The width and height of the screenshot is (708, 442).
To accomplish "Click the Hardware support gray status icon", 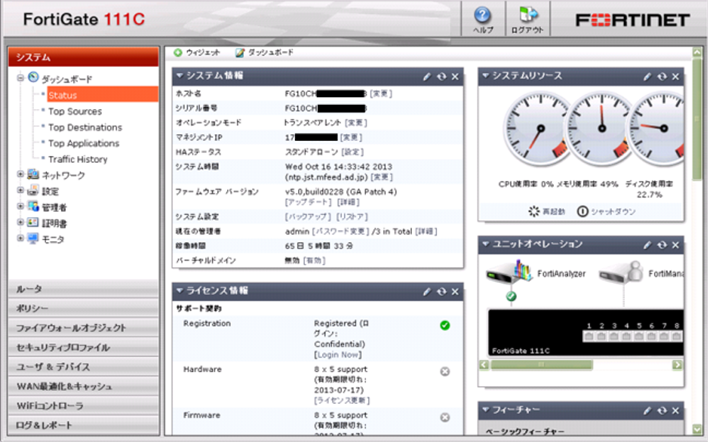I will (445, 371).
